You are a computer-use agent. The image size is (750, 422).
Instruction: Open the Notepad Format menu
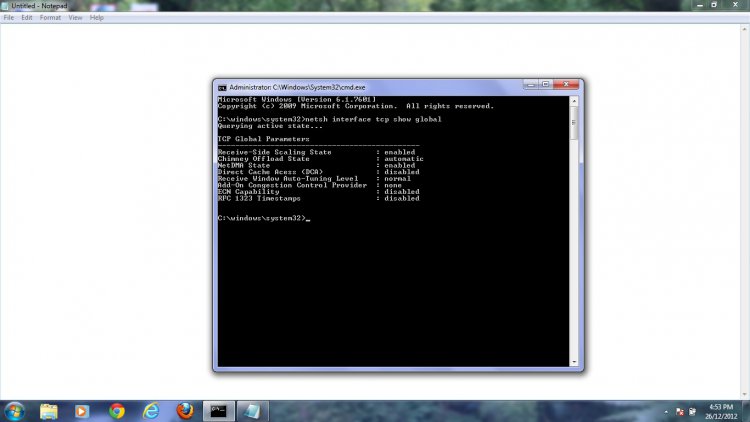point(50,18)
